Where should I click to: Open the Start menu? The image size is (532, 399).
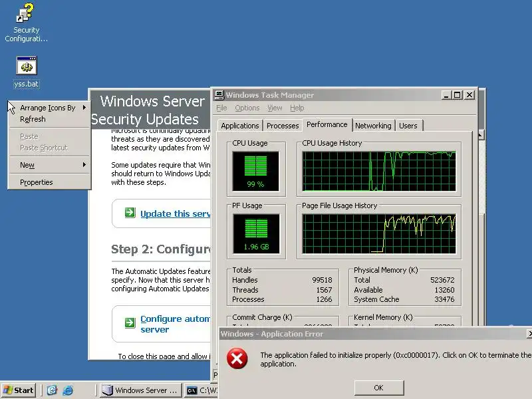coord(19,390)
